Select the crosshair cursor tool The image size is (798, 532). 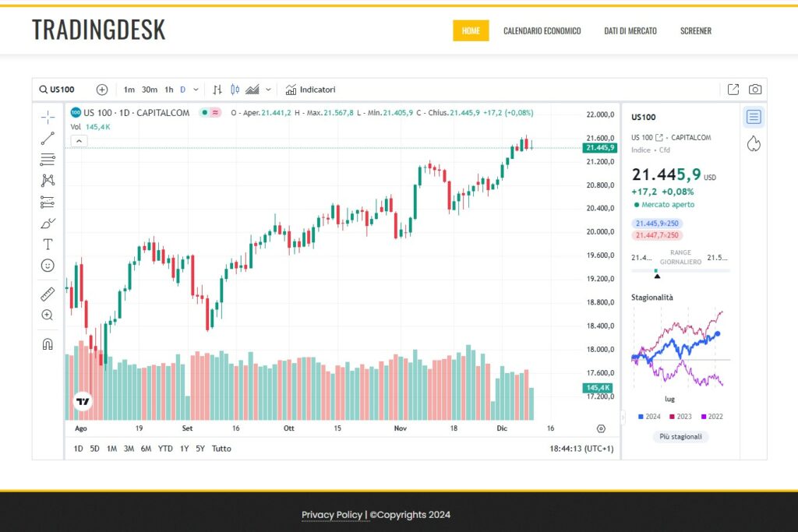point(48,117)
